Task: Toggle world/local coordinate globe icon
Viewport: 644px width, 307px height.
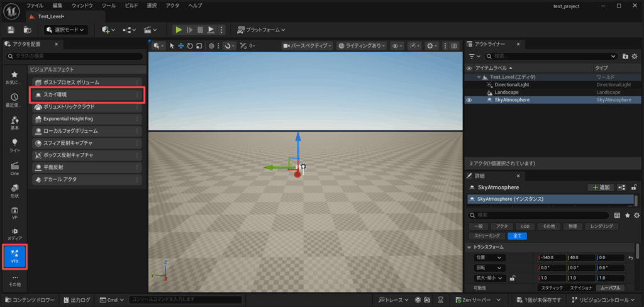Action: [x=211, y=46]
